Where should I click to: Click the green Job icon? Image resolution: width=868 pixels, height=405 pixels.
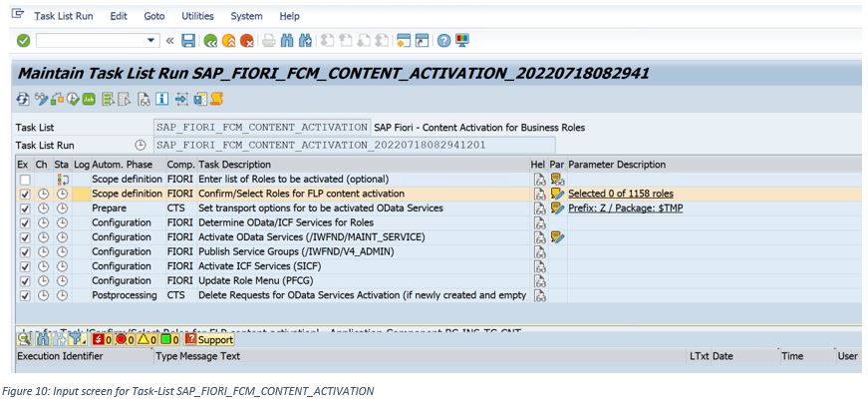(x=89, y=99)
